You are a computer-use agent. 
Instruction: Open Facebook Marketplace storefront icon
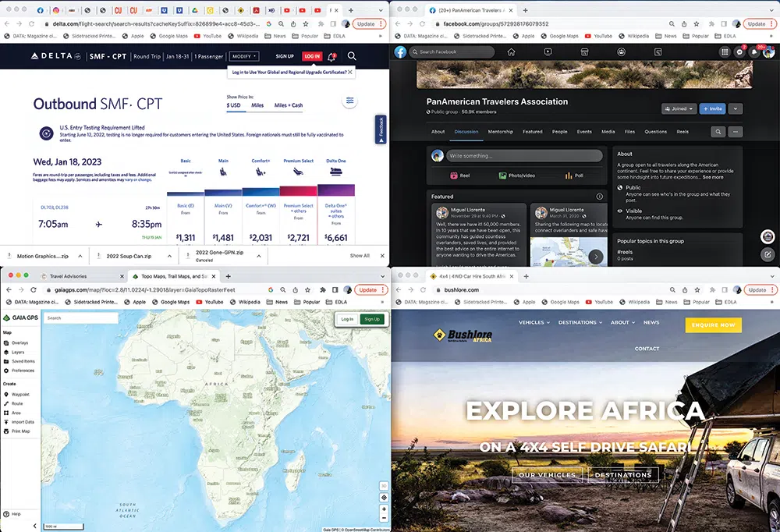click(584, 51)
